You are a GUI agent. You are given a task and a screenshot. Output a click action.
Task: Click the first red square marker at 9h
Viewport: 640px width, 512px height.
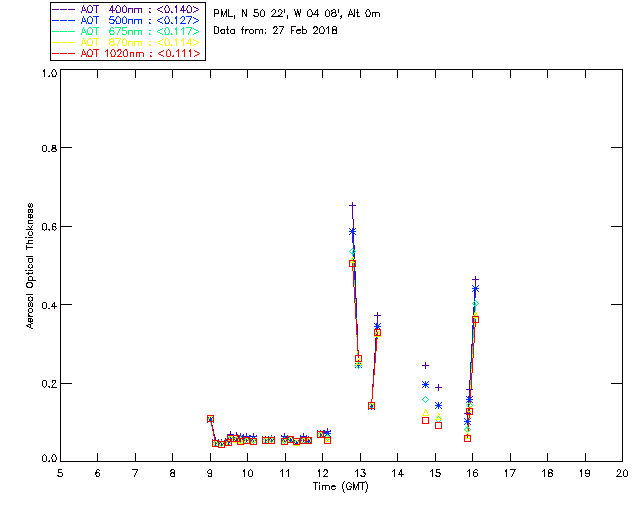coord(210,419)
